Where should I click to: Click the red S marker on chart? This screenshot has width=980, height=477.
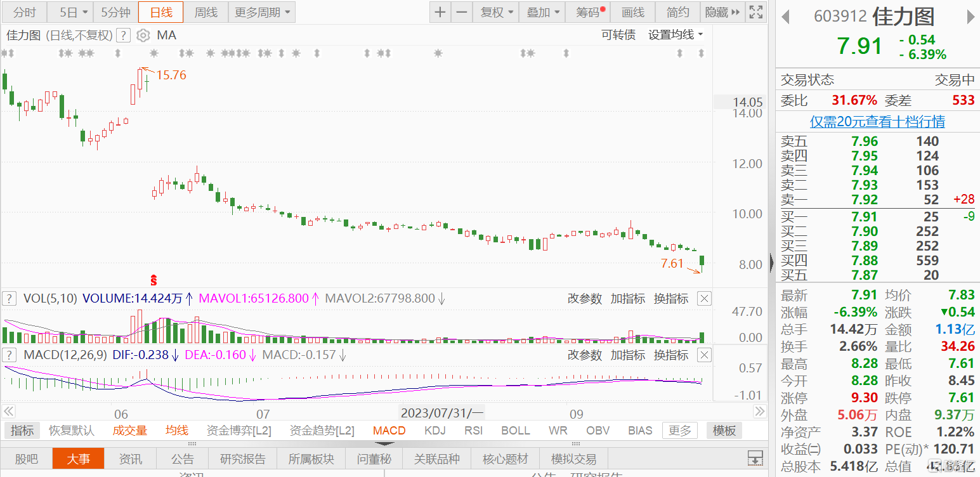click(154, 279)
